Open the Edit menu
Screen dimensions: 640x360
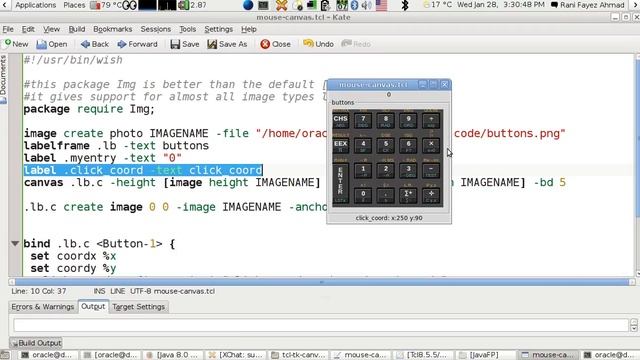[28, 29]
